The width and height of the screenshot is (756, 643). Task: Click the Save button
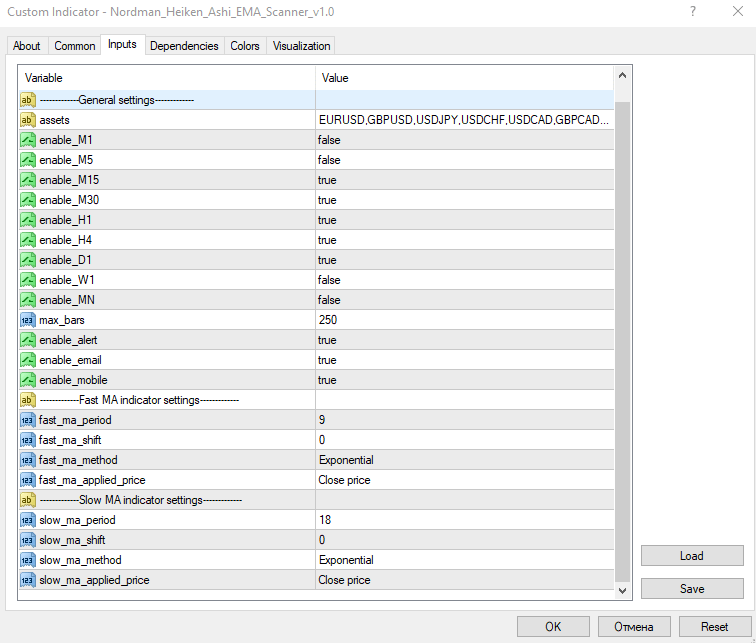[x=692, y=589]
